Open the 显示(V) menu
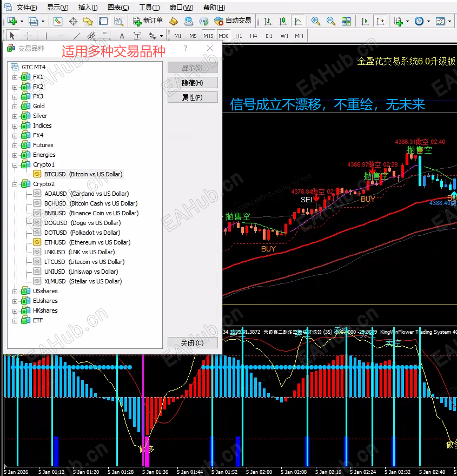The image size is (457, 476). click(x=58, y=7)
